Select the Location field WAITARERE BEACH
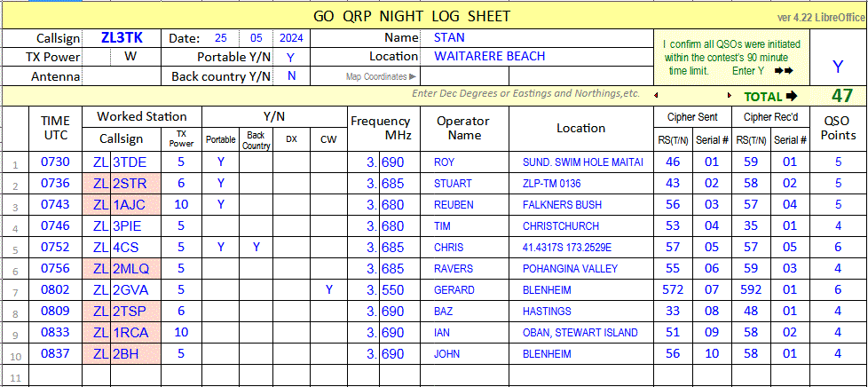This screenshot has height=387, width=868. point(537,57)
